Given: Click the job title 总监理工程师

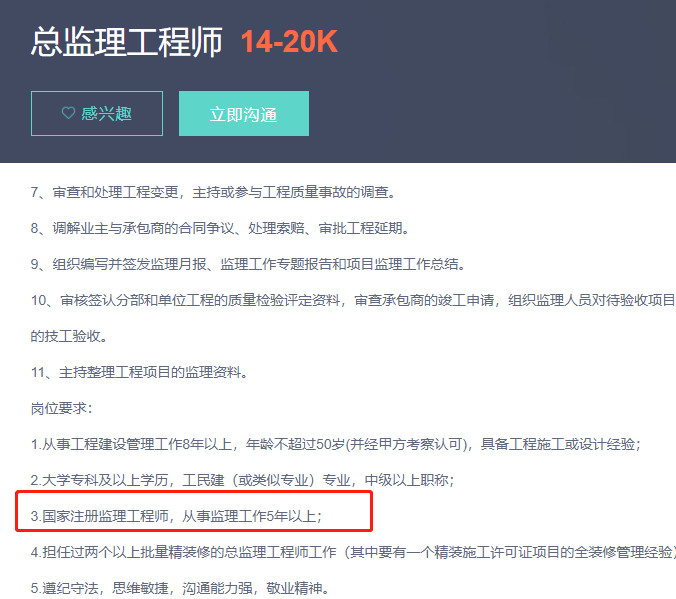Looking at the screenshot, I should click(x=127, y=41).
